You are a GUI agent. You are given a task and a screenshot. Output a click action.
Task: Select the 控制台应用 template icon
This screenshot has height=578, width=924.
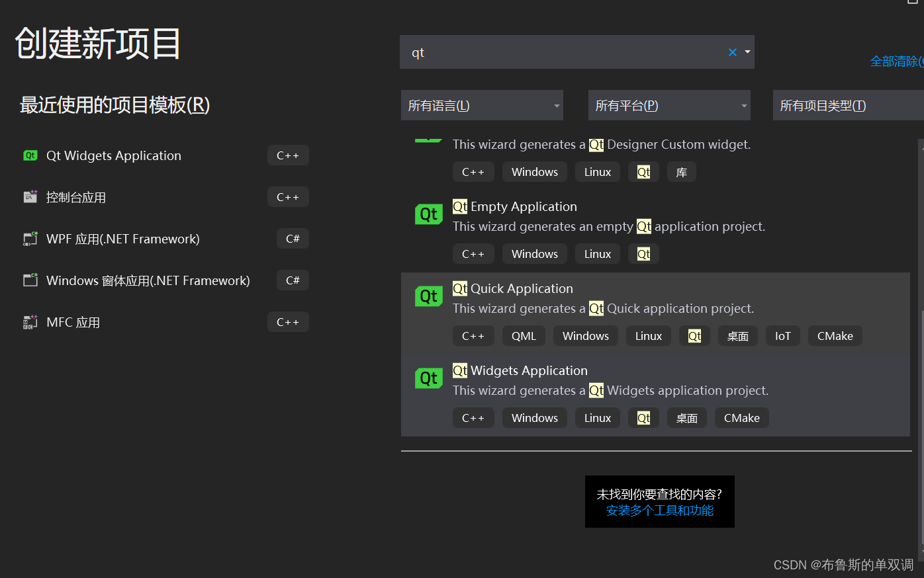(x=30, y=196)
